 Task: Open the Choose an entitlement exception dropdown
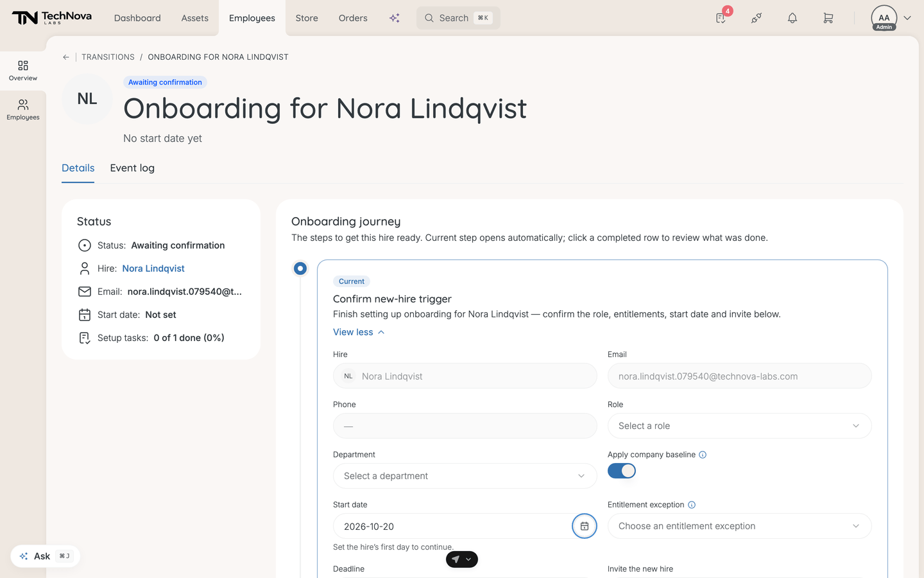point(739,526)
